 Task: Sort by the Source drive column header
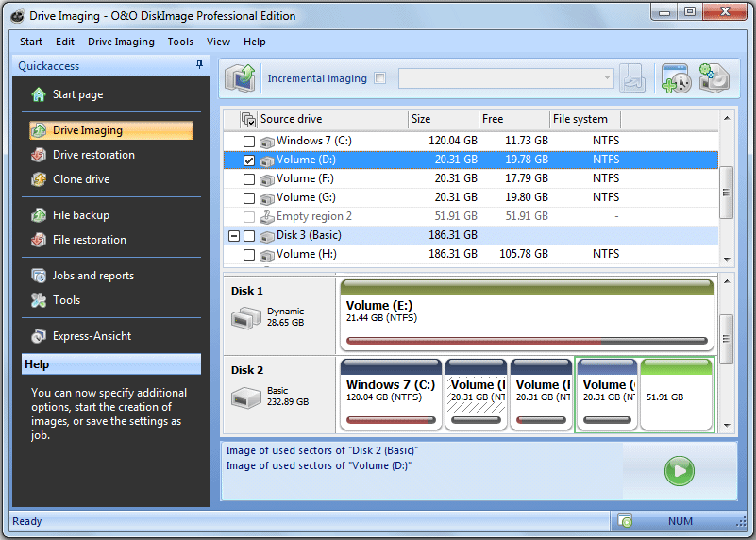(332, 119)
